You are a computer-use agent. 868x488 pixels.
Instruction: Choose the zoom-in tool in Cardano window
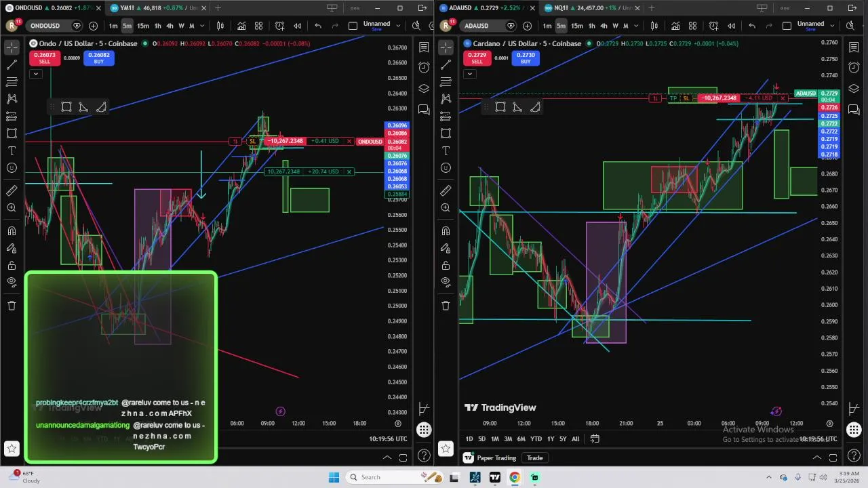[446, 208]
